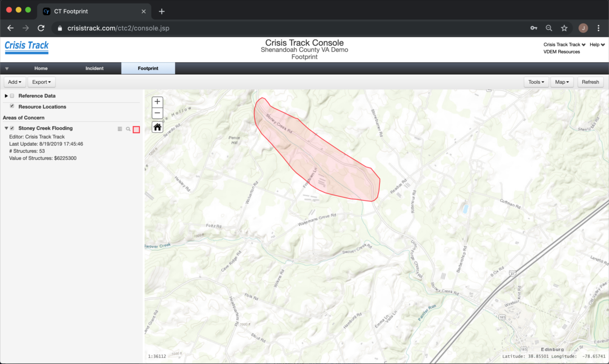The image size is (609, 364).
Task: Switch to the Incident tab
Action: [x=94, y=68]
